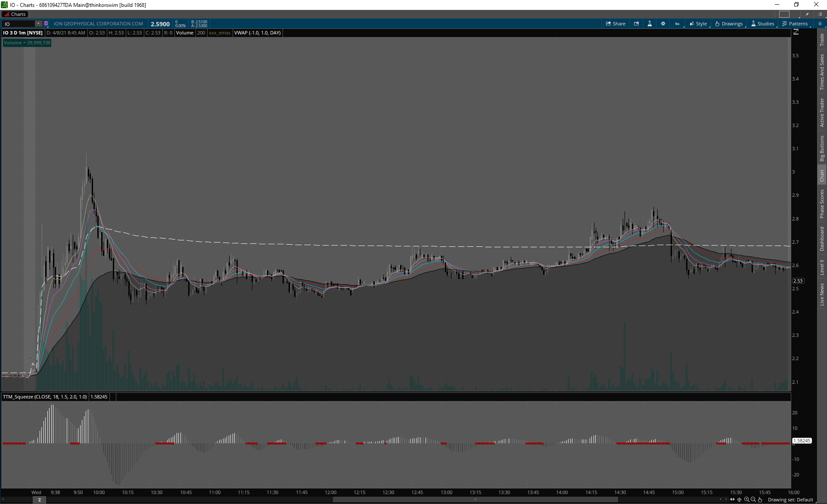Switch to the Active Trader side tab
The height and width of the screenshot is (504, 827).
(x=822, y=112)
